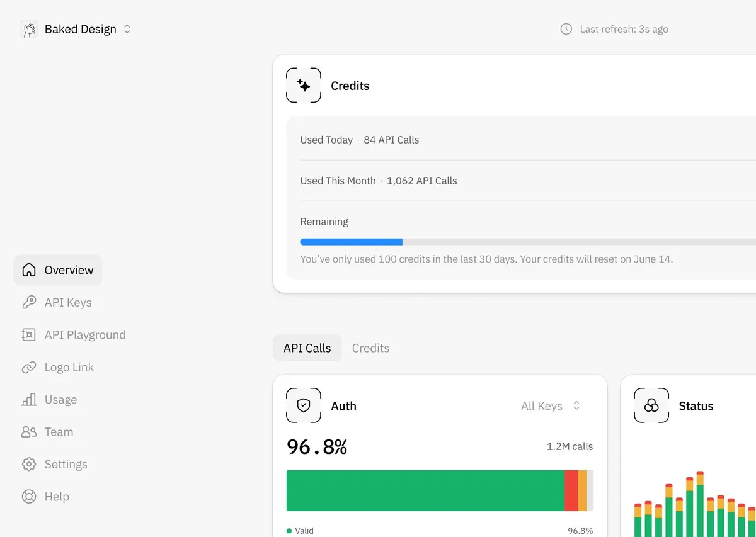This screenshot has width=756, height=537.
Task: Open the Team page
Action: [x=48, y=432]
